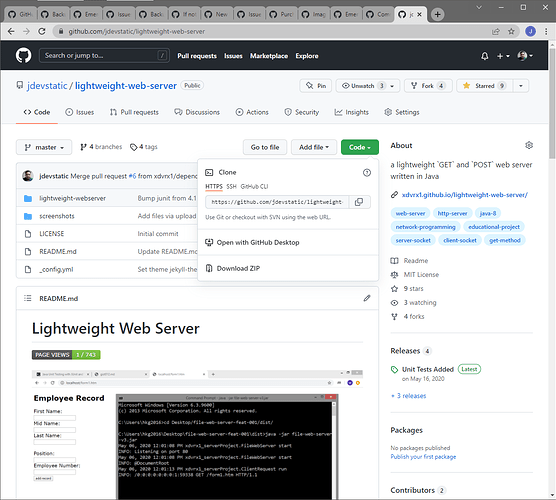The height and width of the screenshot is (500, 556).
Task: Open the user avatar menu
Action: coord(525,56)
